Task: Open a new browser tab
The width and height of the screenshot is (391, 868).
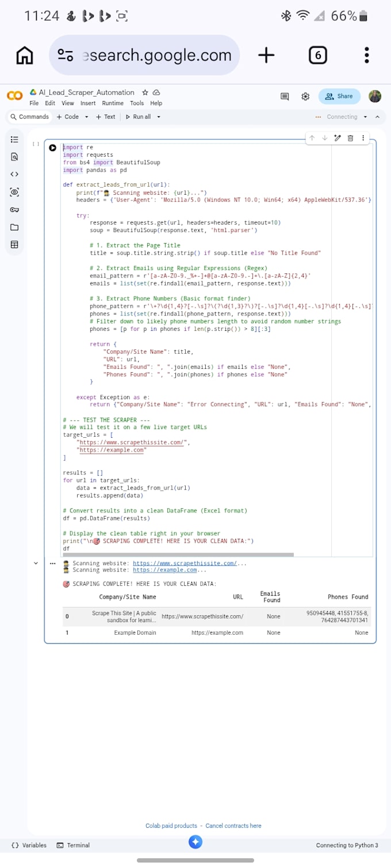Action: point(266,55)
